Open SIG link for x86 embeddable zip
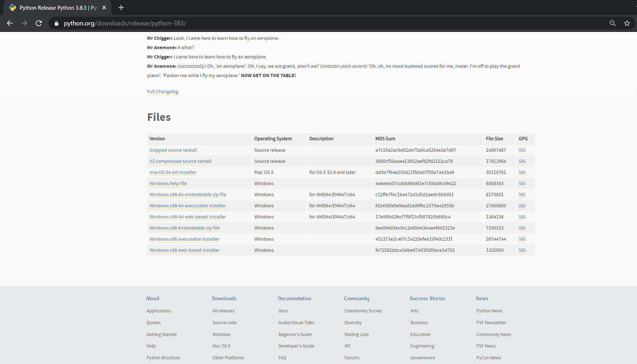637x364 pixels. [522, 228]
